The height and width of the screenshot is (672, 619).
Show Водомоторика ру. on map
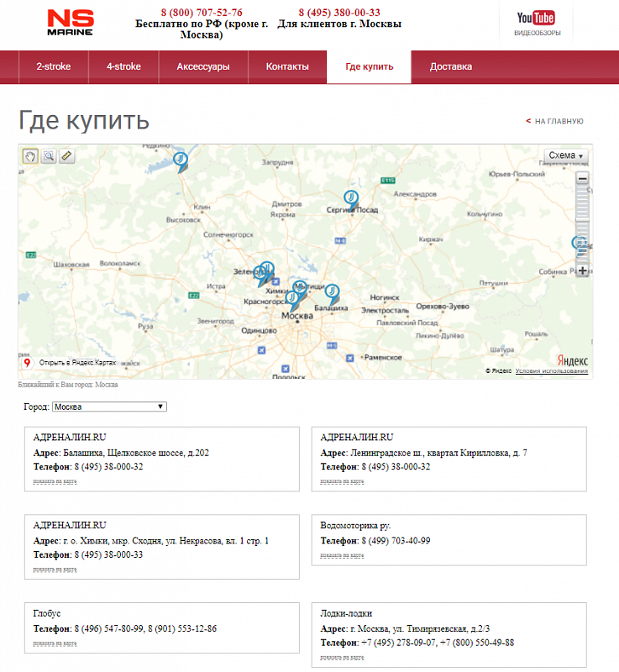(342, 555)
